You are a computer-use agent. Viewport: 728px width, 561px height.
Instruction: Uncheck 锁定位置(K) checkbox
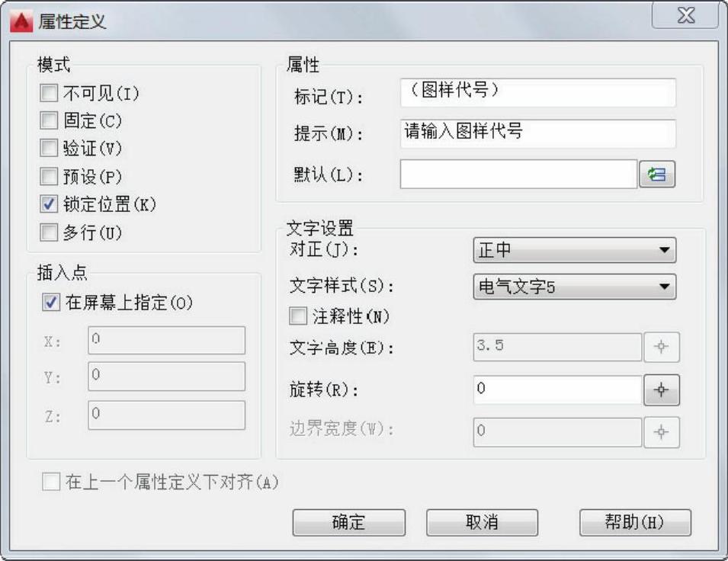point(49,204)
